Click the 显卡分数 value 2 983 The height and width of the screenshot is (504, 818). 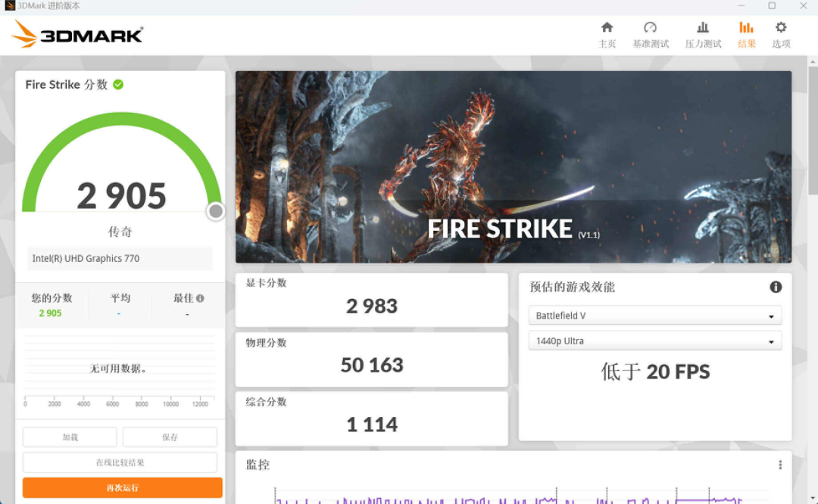click(x=372, y=306)
